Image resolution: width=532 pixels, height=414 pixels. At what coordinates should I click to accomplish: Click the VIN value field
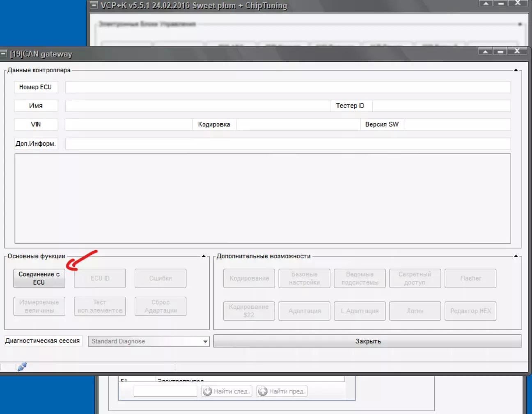click(128, 124)
